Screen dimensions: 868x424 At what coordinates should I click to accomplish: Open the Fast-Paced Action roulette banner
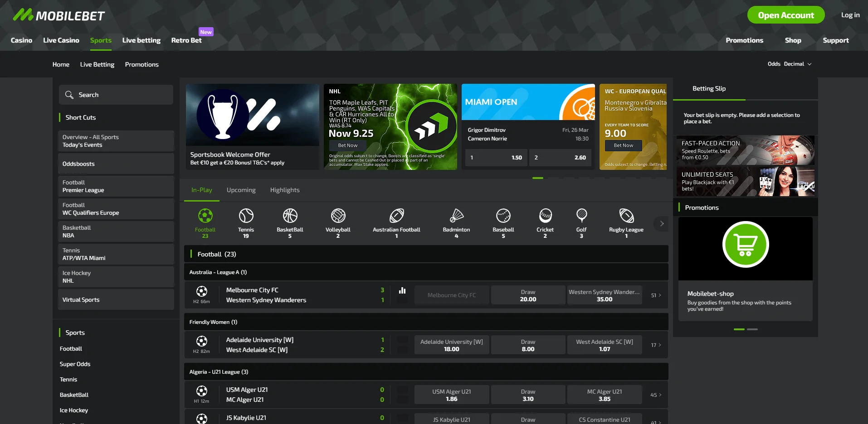[x=746, y=150]
